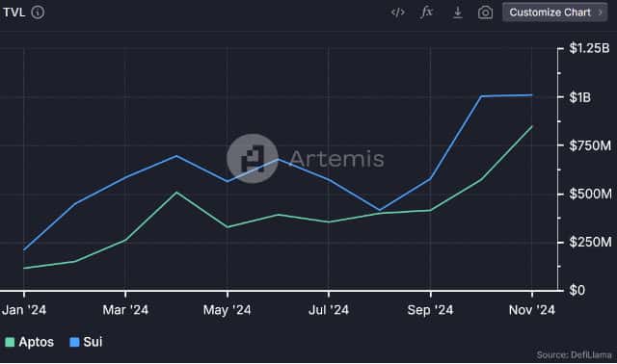The height and width of the screenshot is (364, 617).
Task: Select Aptos line endpoint at Nov '24
Action: click(x=532, y=126)
